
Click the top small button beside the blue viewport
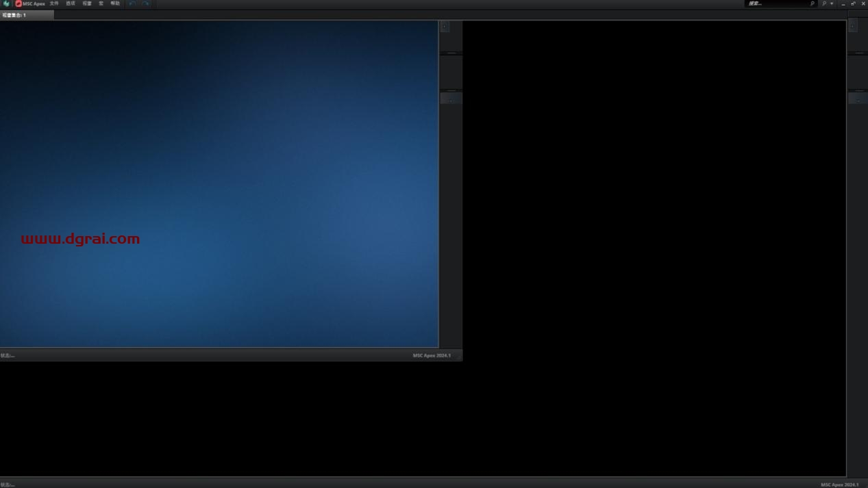coord(445,26)
